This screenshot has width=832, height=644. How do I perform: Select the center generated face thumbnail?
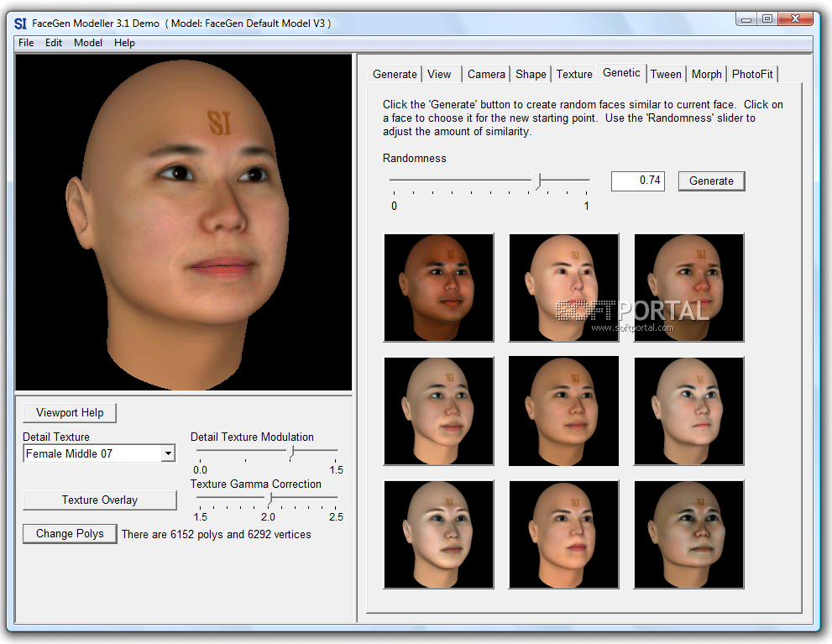pyautogui.click(x=563, y=411)
